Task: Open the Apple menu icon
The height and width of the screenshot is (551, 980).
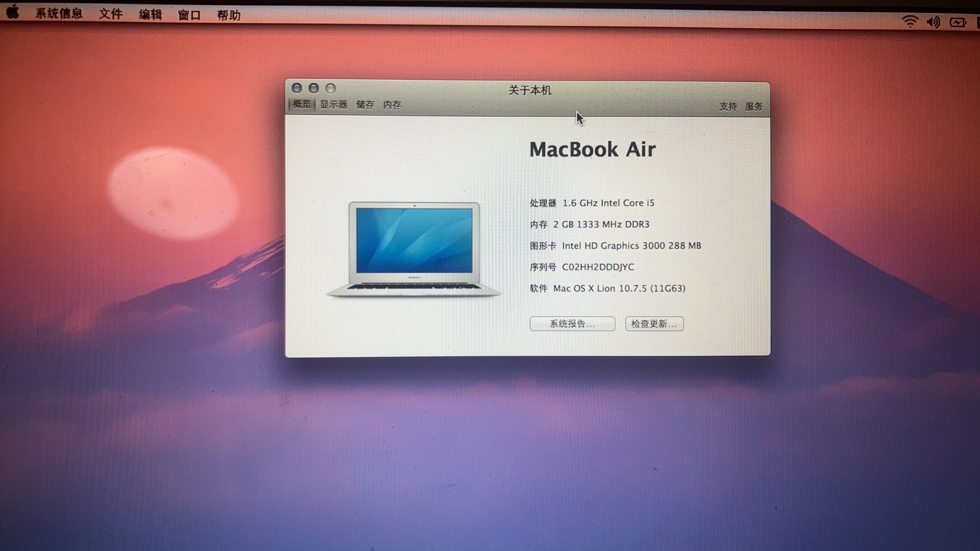Action: click(x=13, y=12)
